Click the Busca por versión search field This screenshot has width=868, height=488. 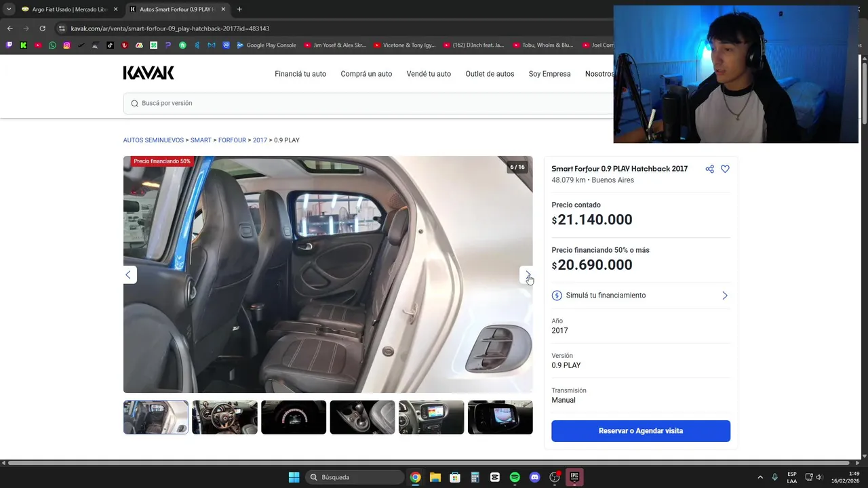(x=370, y=104)
